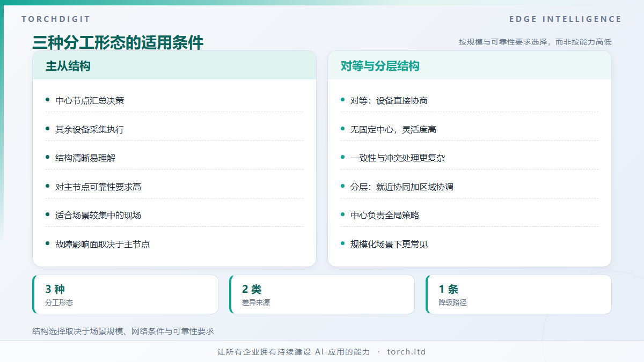Select the slide title 三种分工形态的适用条件
The width and height of the screenshot is (644, 362).
(118, 42)
